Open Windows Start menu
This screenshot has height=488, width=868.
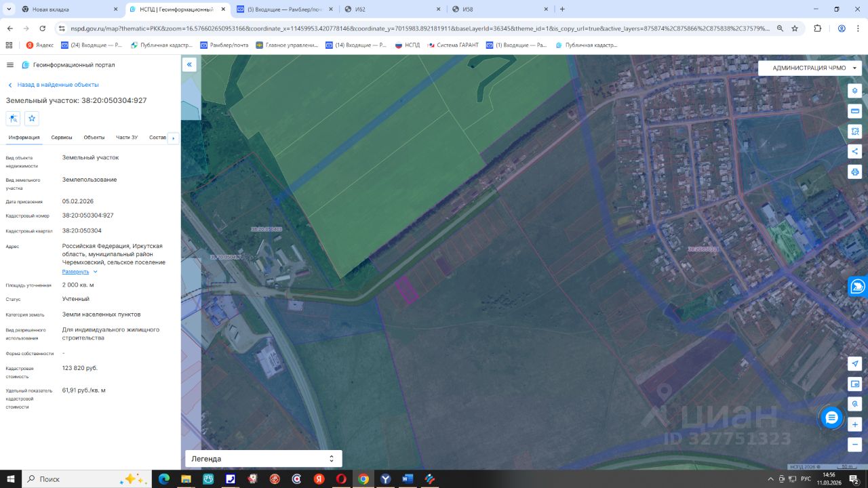[12, 479]
